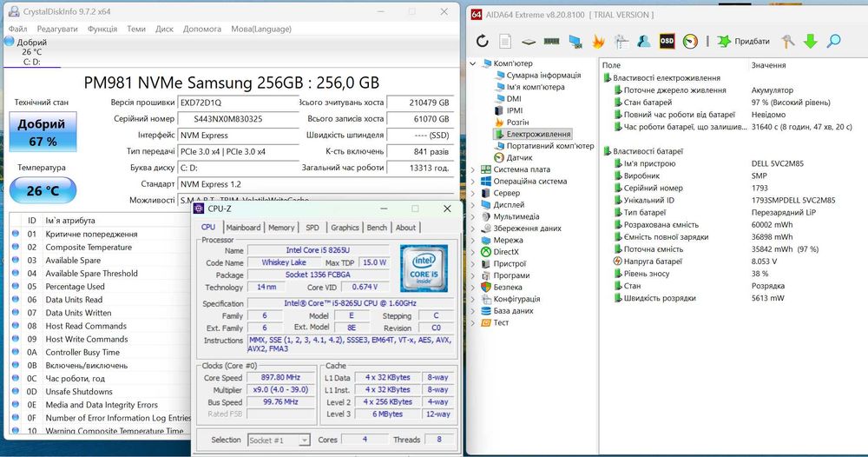Switch to the CPU tab in CPU-Z

tap(208, 227)
